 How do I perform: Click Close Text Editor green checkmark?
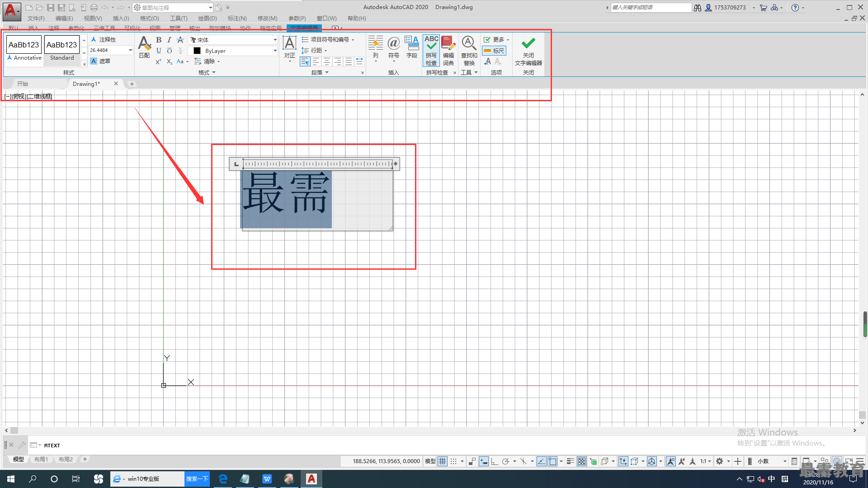528,51
